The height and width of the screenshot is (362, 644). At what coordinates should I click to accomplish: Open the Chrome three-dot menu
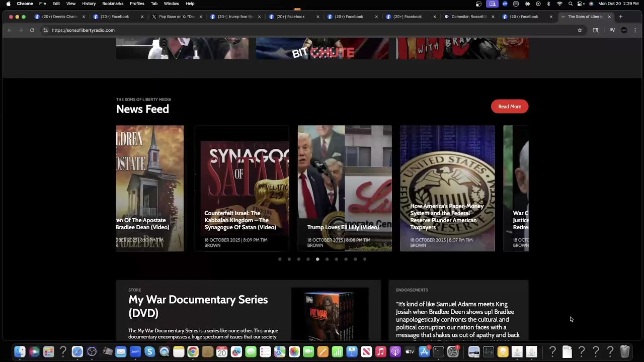click(x=636, y=30)
